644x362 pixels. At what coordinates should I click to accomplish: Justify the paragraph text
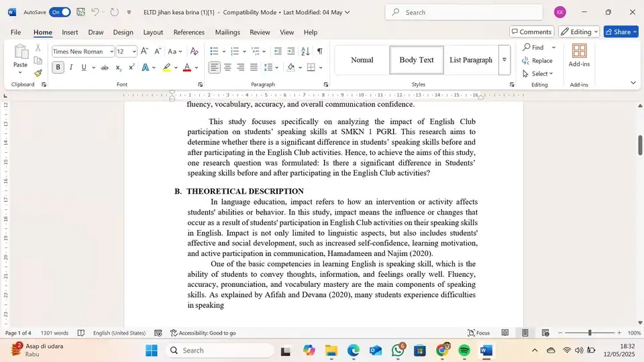254,67
